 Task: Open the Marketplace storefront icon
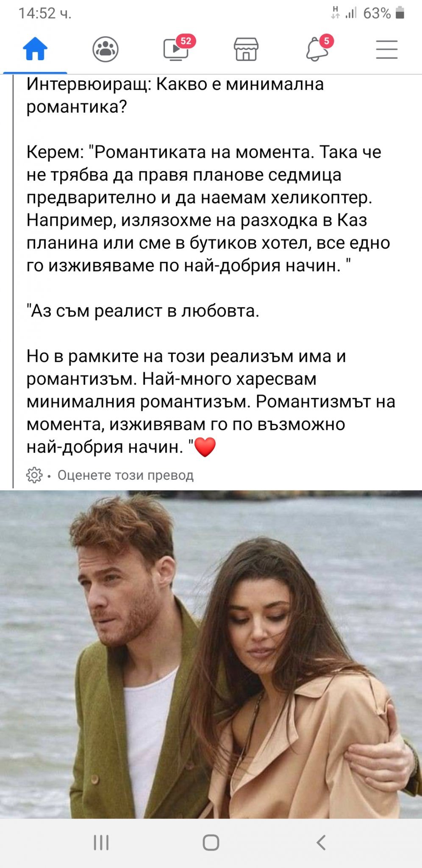pos(246,49)
